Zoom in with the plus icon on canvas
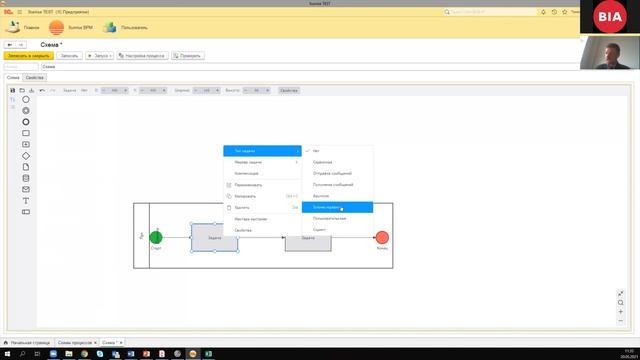The image size is (640, 360). 620,312
